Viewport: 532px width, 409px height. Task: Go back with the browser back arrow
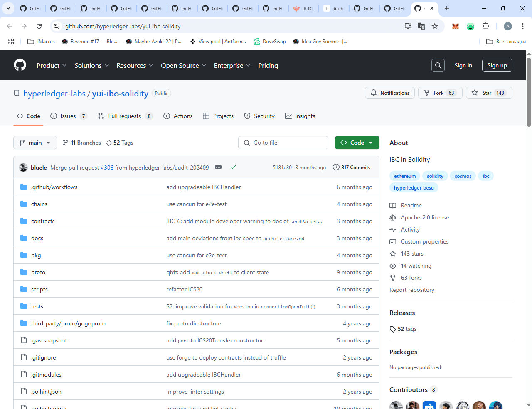(x=9, y=26)
